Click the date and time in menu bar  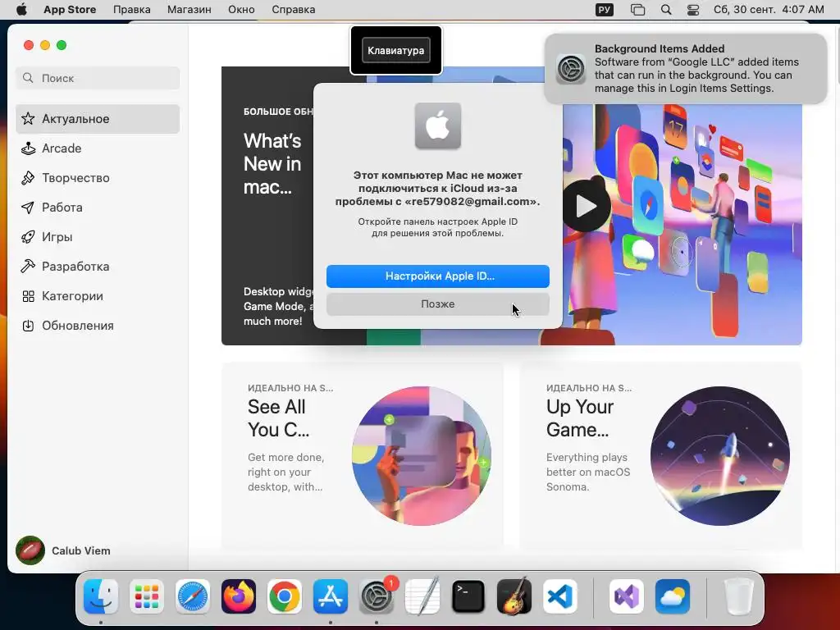(769, 10)
